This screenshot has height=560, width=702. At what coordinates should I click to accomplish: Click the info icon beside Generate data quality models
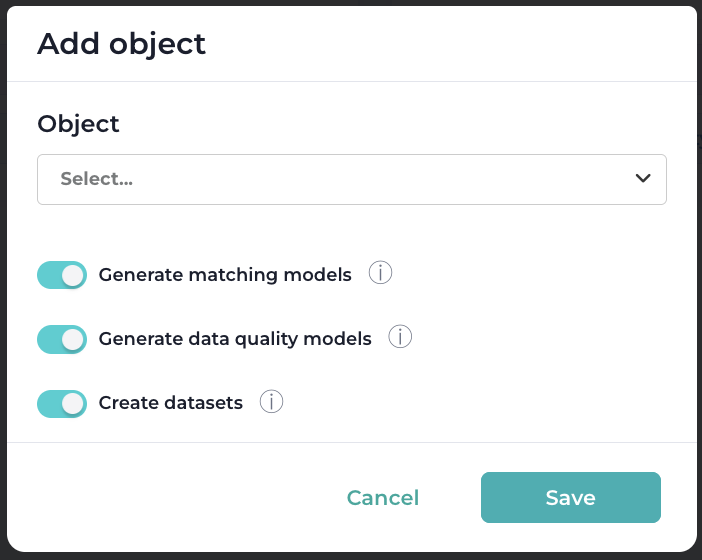(x=400, y=337)
